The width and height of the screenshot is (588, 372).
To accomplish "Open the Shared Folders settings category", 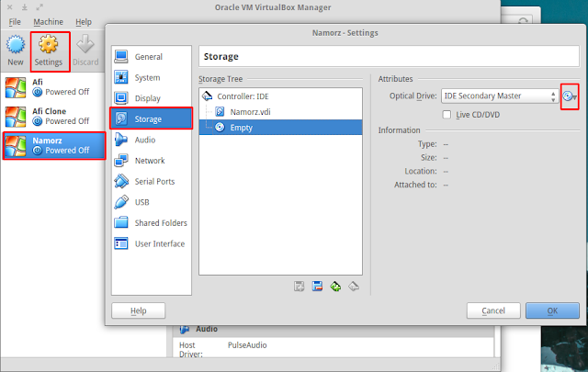I will tap(151, 223).
